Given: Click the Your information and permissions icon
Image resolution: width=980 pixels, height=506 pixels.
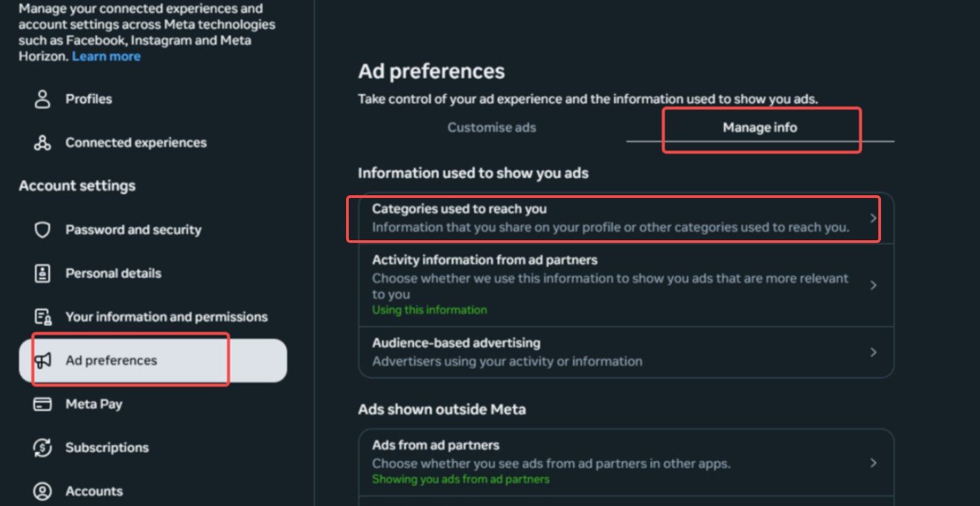Looking at the screenshot, I should point(43,317).
